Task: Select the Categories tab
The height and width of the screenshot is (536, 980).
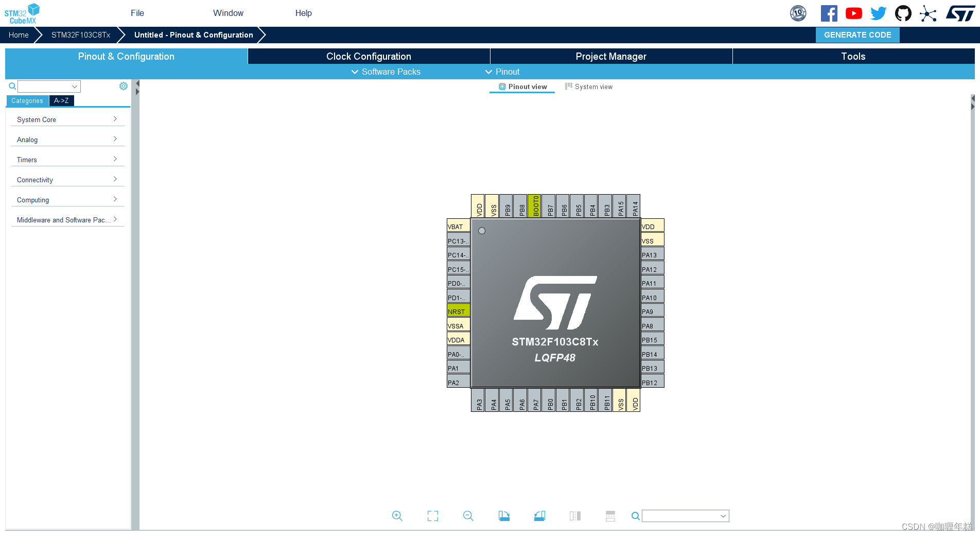Action: pos(27,101)
